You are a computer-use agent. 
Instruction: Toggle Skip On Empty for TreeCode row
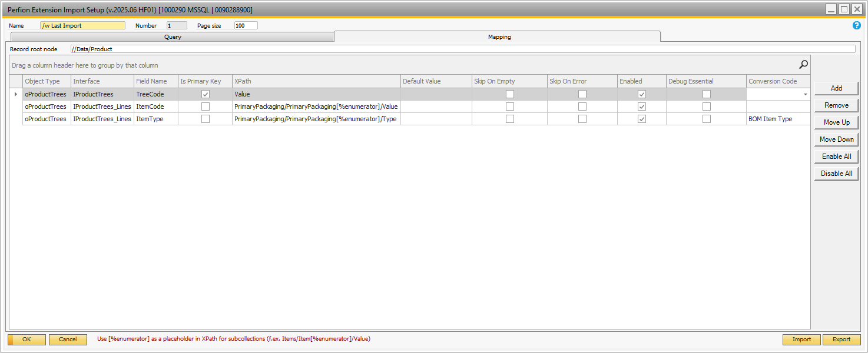point(510,94)
